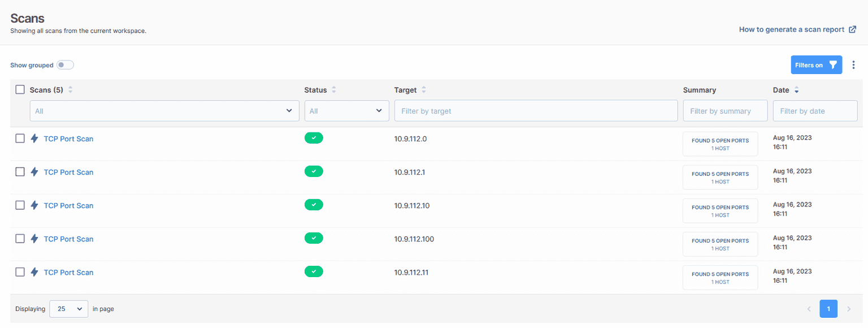Tick the checkbox for the 10.9.112.11 scan
This screenshot has width=868, height=328.
coord(20,272)
